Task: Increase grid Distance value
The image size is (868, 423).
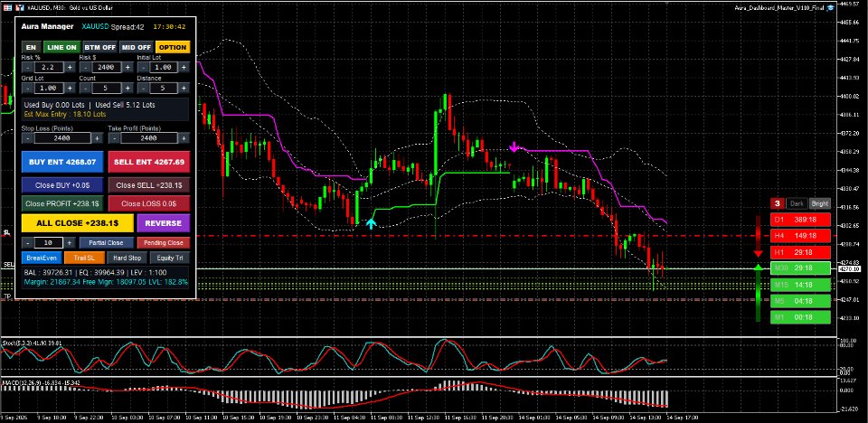Action: pyautogui.click(x=184, y=88)
